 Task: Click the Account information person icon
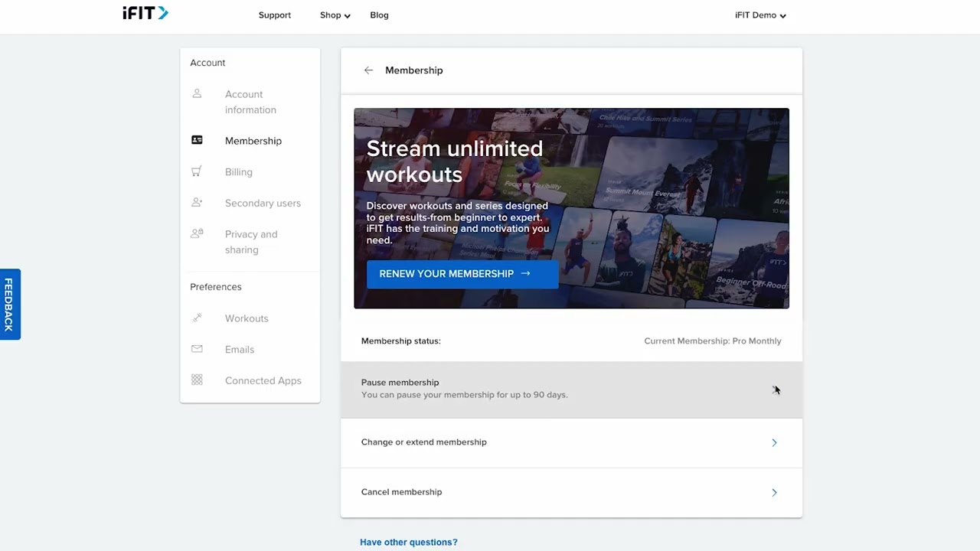[197, 93]
